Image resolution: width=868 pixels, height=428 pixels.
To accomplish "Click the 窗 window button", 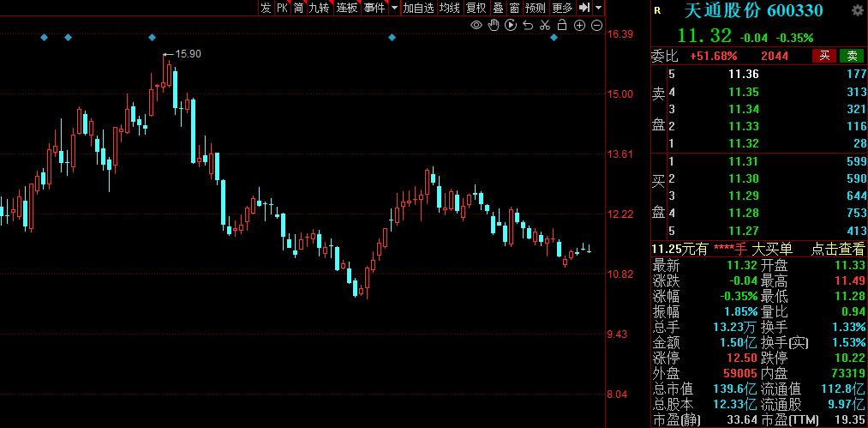I will point(515,8).
